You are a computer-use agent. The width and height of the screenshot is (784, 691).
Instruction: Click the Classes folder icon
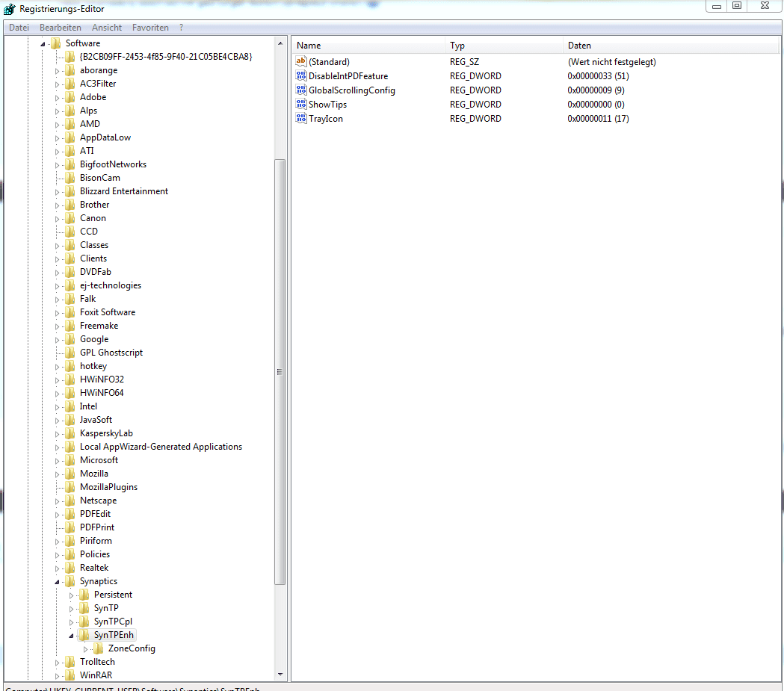(x=70, y=245)
